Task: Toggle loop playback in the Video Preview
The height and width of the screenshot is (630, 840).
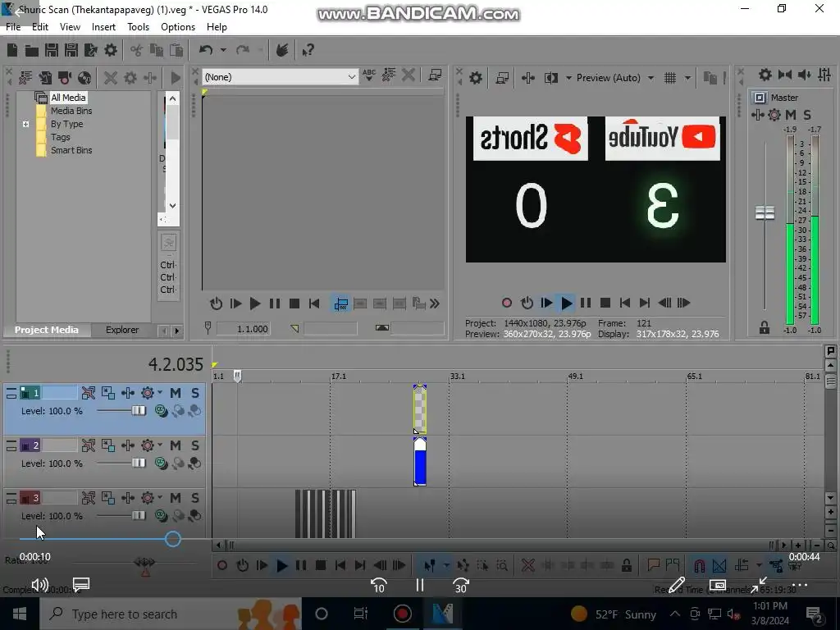Action: [527, 304]
